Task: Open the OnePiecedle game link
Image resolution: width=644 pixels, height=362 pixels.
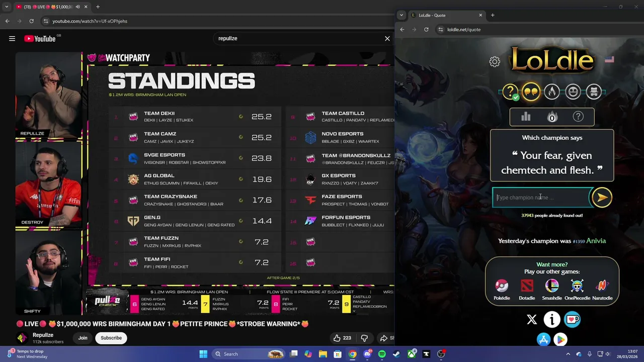Action: [x=577, y=290]
